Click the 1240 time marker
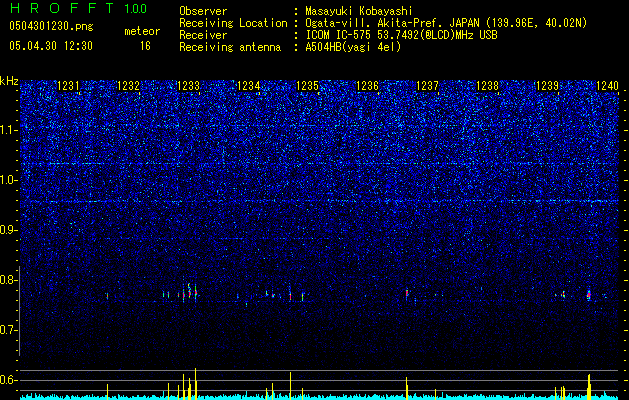Screen dimensions: 629x400 (x=607, y=86)
